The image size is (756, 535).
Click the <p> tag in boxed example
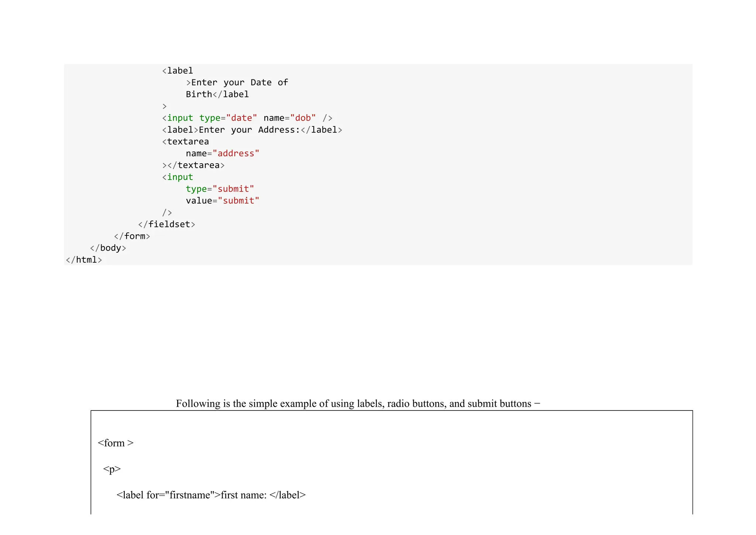click(x=112, y=469)
